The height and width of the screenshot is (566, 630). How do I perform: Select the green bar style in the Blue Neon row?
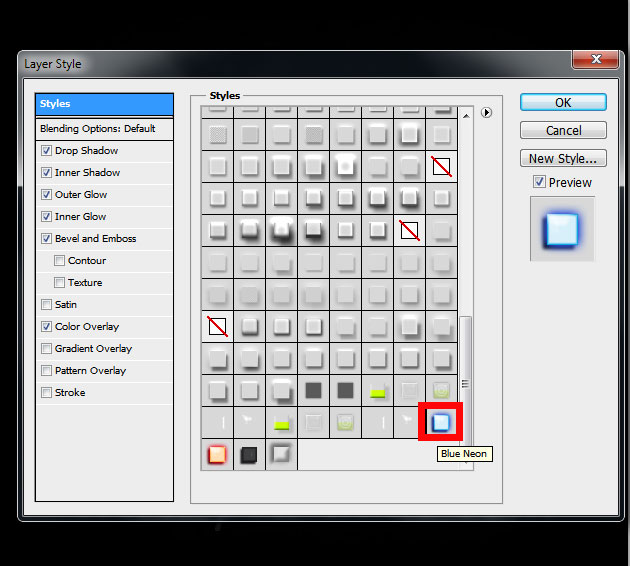281,423
